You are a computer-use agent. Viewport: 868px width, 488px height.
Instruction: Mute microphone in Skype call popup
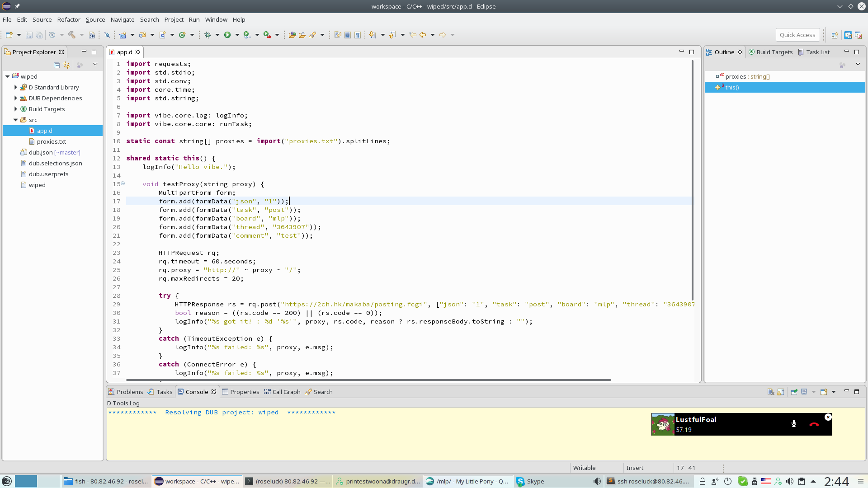(794, 424)
